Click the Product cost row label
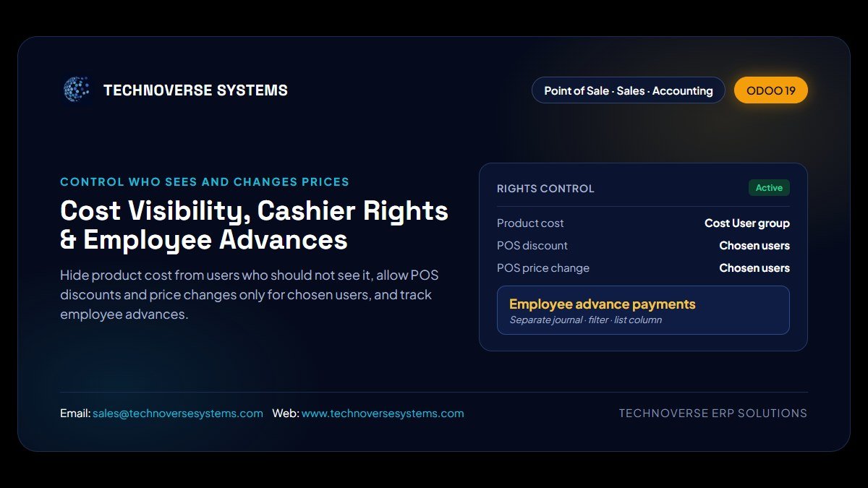Viewport: 868px width, 488px height. 530,223
